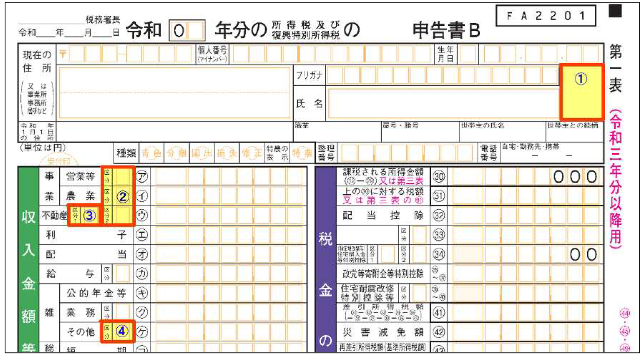The image size is (644, 357).
Task: Click the 令和 年1月1日の住所 field
Action: pyautogui.click(x=174, y=132)
